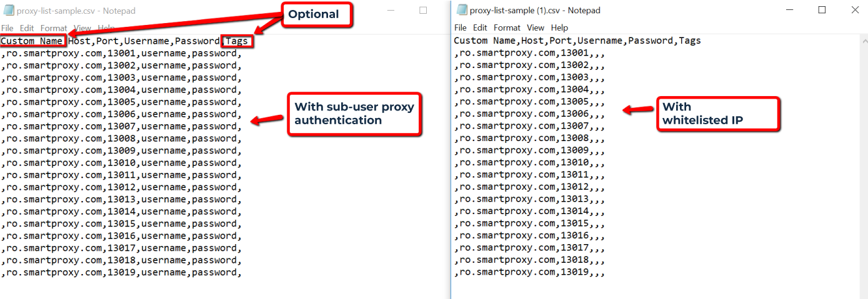The image size is (868, 299).
Task: Click port 13007 username,password line in left window
Action: [121, 127]
